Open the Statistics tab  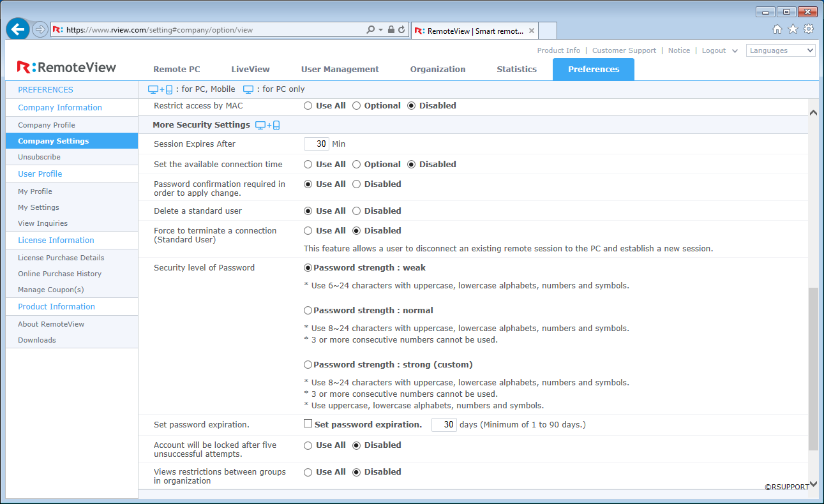coord(517,69)
